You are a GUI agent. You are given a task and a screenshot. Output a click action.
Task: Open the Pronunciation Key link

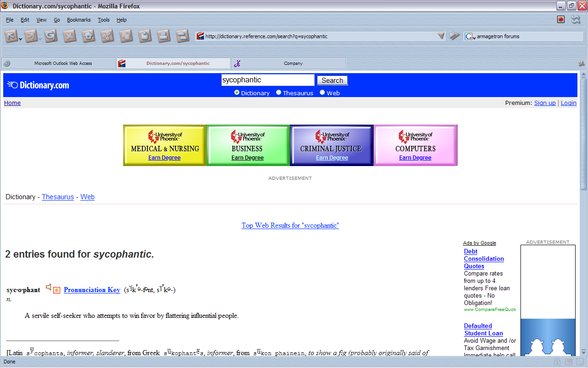92,290
